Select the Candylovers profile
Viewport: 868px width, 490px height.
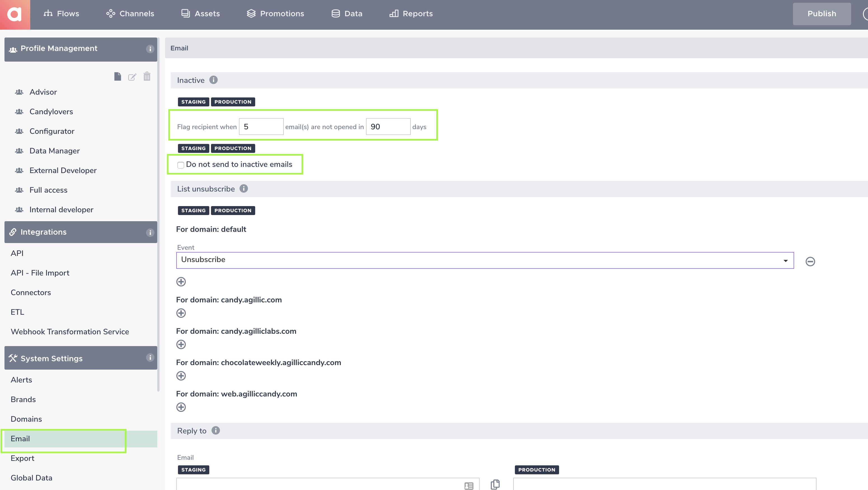pos(51,112)
